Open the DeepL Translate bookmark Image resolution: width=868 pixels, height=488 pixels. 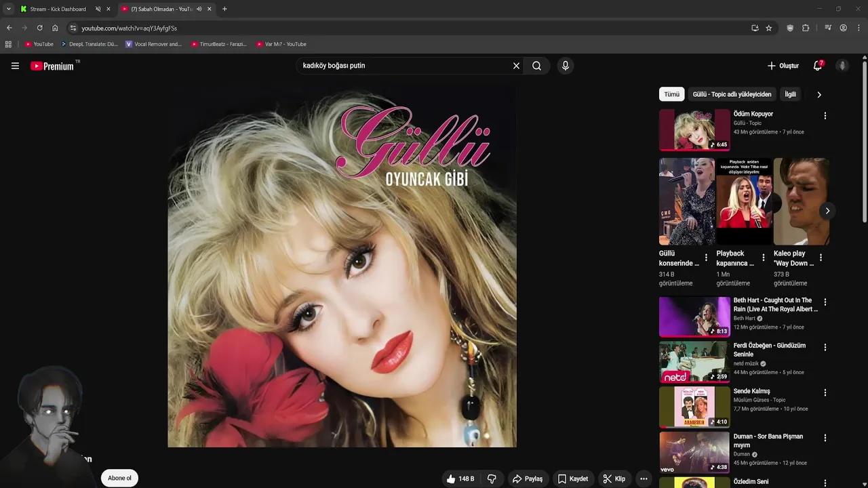[90, 44]
